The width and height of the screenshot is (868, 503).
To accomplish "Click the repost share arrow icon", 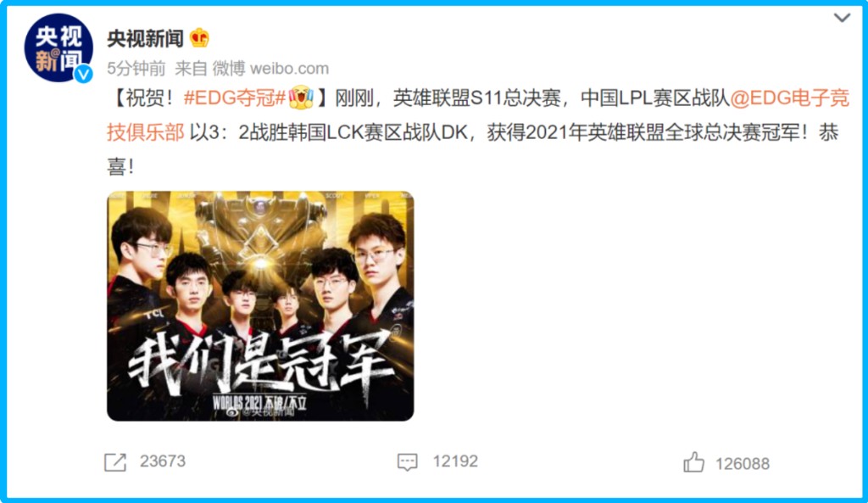I will click(115, 462).
